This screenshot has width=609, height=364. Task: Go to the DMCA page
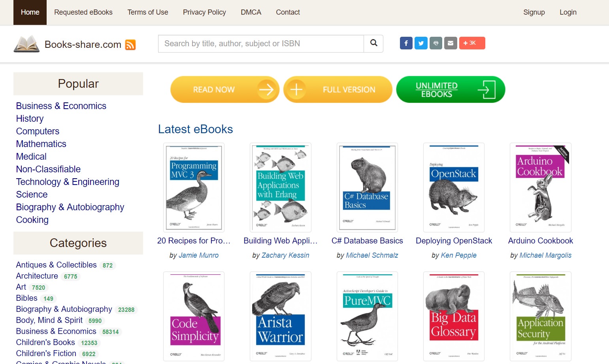(251, 12)
